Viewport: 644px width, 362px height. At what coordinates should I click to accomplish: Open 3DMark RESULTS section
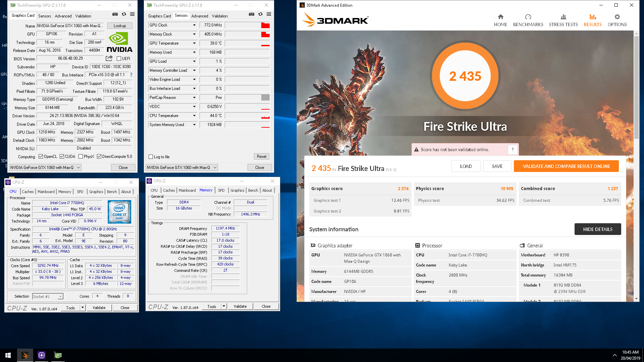click(593, 20)
